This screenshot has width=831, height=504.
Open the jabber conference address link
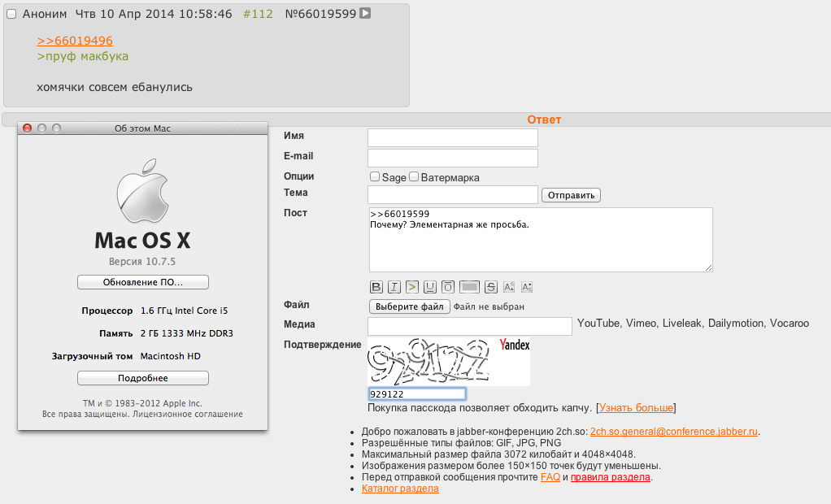tap(674, 432)
